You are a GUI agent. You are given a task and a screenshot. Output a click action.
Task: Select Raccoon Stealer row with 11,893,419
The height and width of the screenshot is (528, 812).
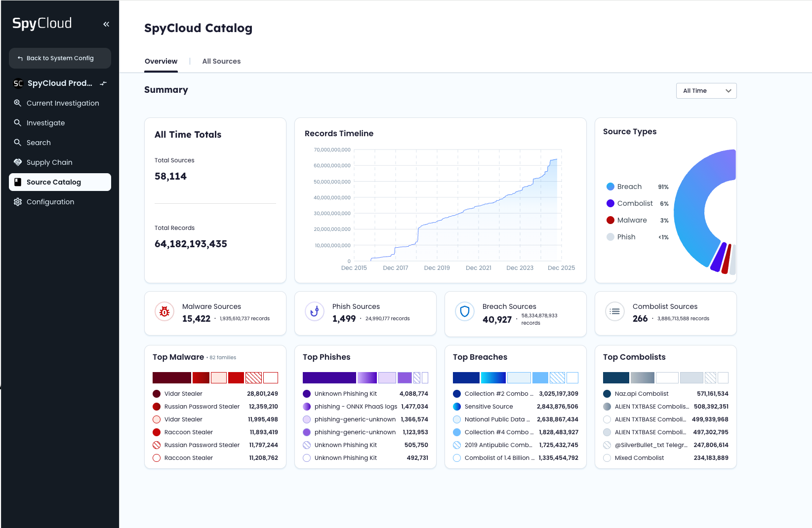point(215,432)
